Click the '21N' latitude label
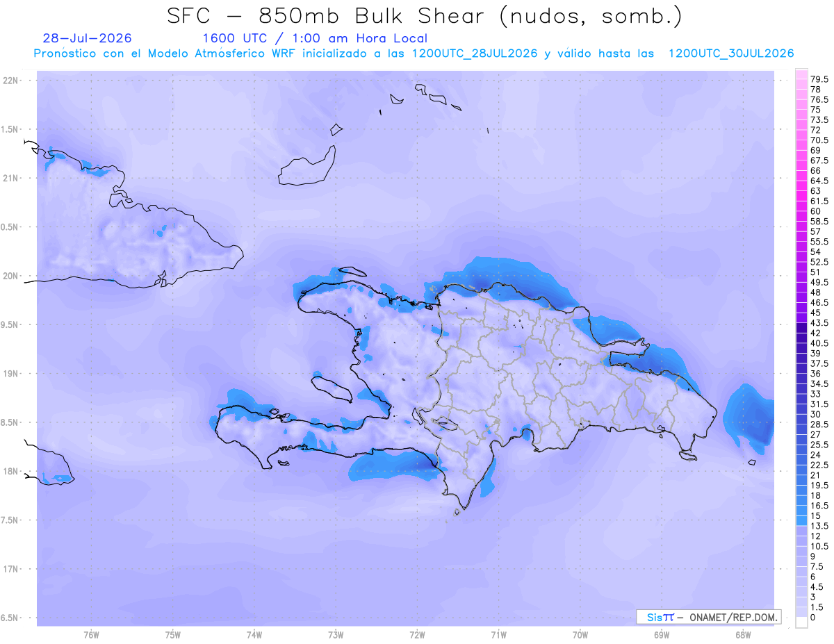This screenshot has height=644, width=834. (12, 178)
